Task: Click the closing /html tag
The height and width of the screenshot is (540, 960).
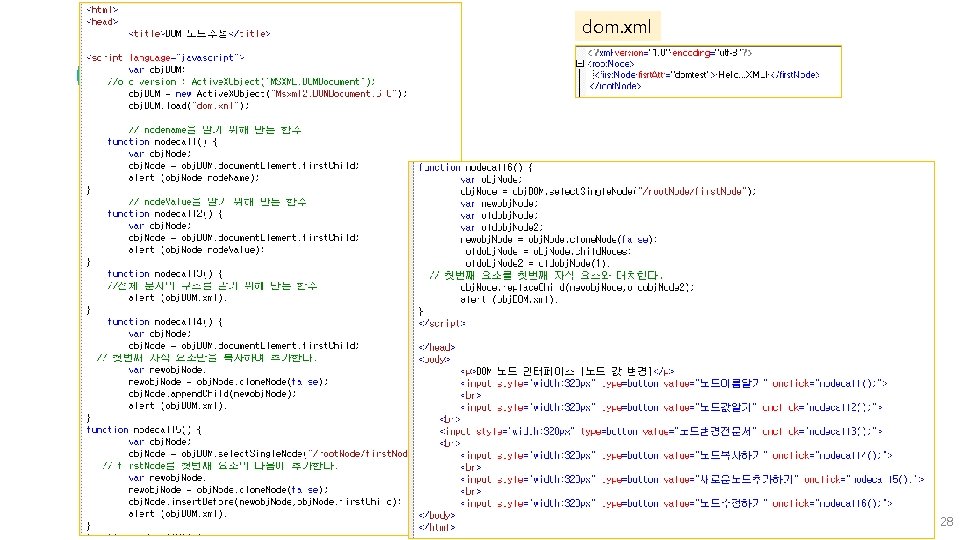Action: coord(437,527)
